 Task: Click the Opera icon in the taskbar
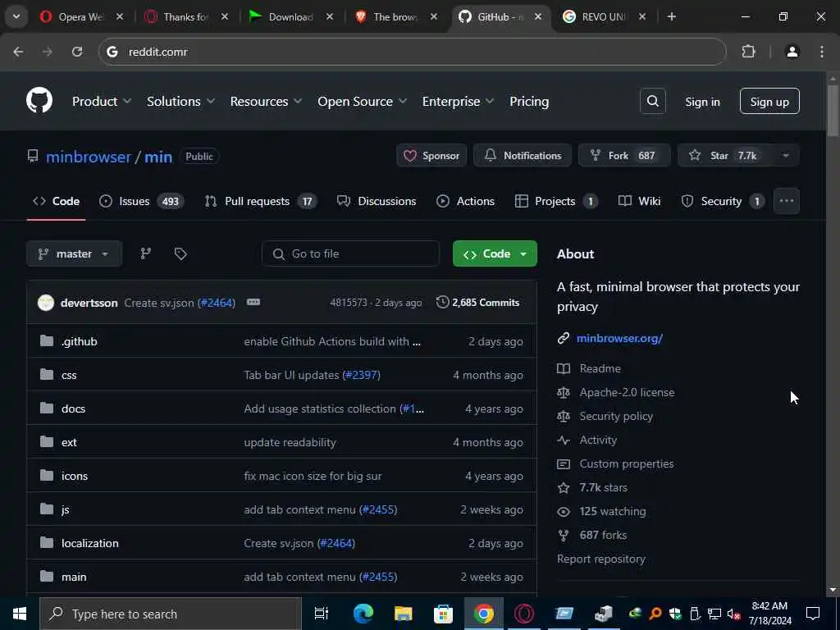tap(523, 614)
